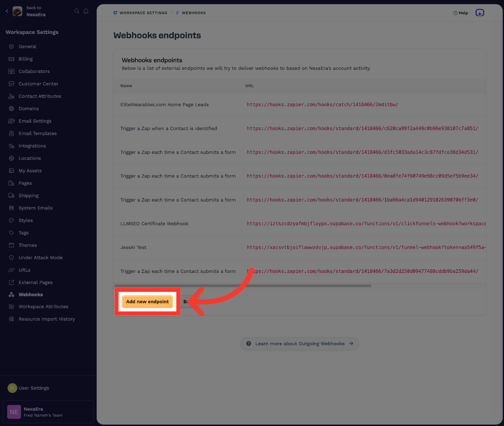The image size is (504, 426).
Task: Click the URL column header
Action: 250,86
